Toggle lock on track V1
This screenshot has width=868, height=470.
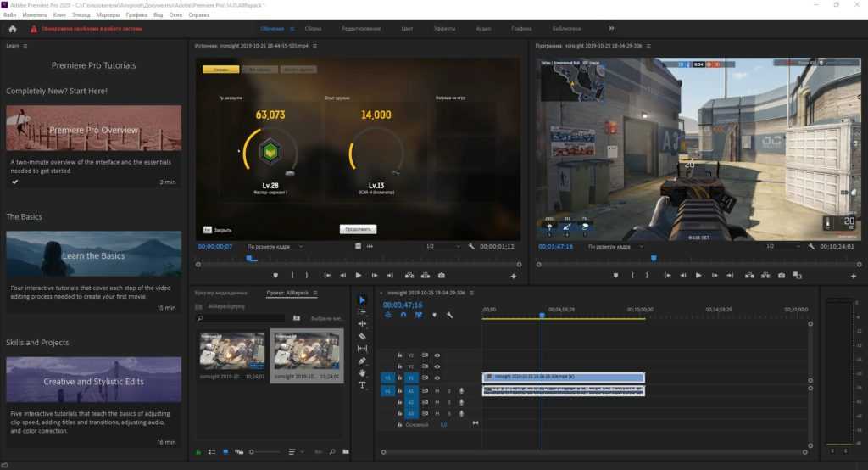click(x=400, y=378)
